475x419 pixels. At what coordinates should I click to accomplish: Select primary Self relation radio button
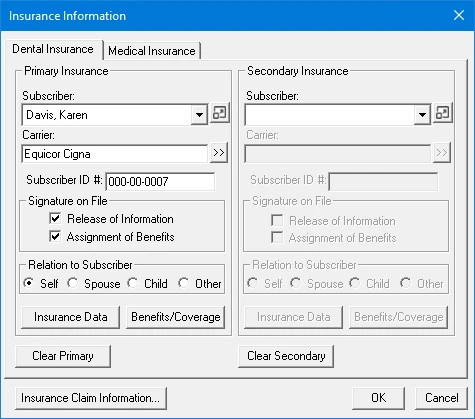(29, 283)
